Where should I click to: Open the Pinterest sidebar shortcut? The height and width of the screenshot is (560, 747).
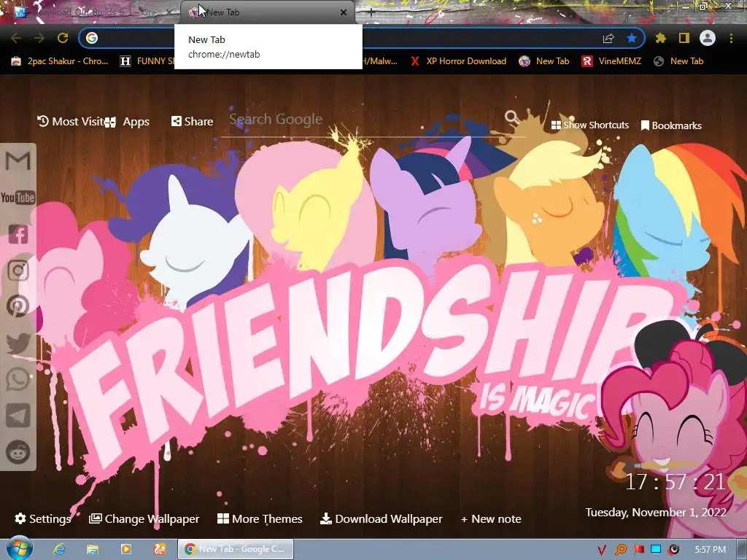point(18,306)
